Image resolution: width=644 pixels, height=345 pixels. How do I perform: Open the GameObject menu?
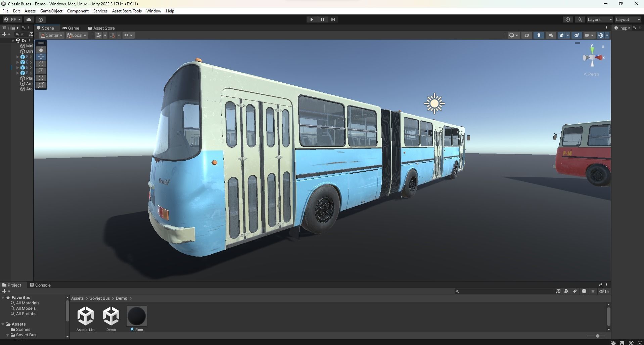pyautogui.click(x=51, y=11)
